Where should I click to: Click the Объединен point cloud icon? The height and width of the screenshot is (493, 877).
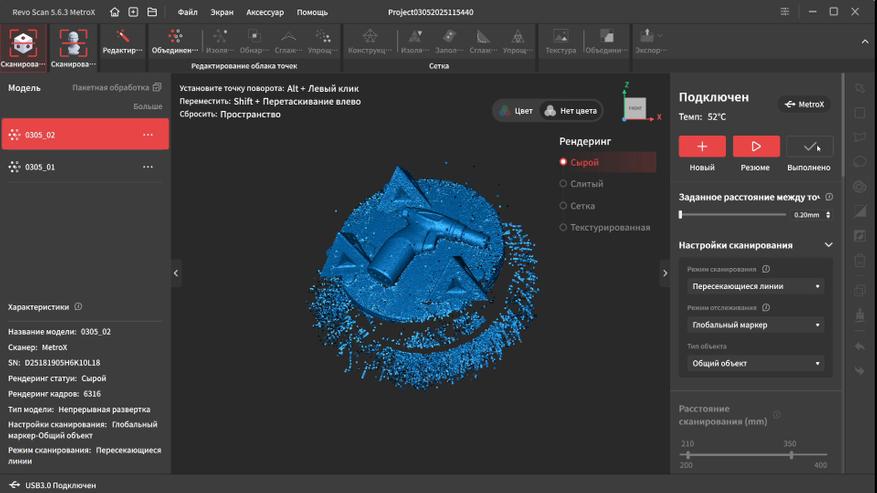coord(175,42)
